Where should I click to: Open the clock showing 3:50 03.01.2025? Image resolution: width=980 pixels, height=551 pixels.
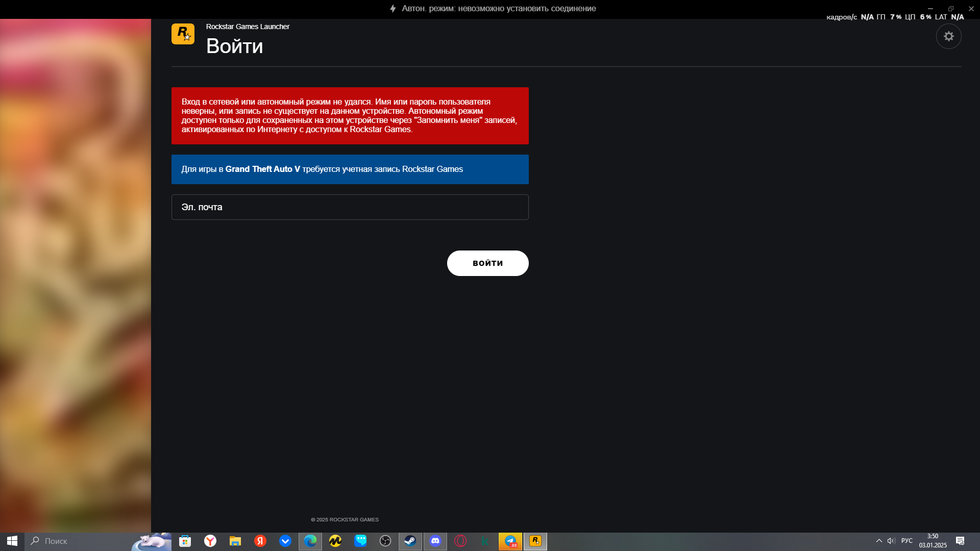click(x=933, y=541)
